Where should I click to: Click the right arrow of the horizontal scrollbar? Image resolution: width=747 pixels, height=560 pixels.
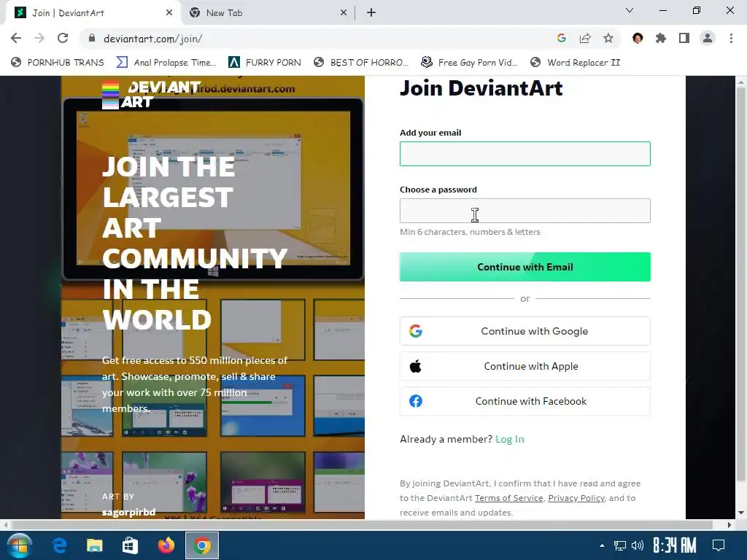coord(729,525)
